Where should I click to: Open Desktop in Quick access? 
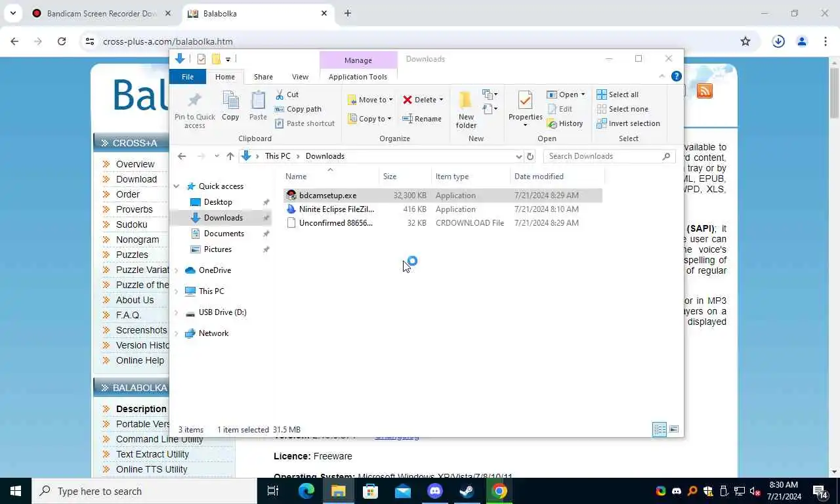click(218, 202)
